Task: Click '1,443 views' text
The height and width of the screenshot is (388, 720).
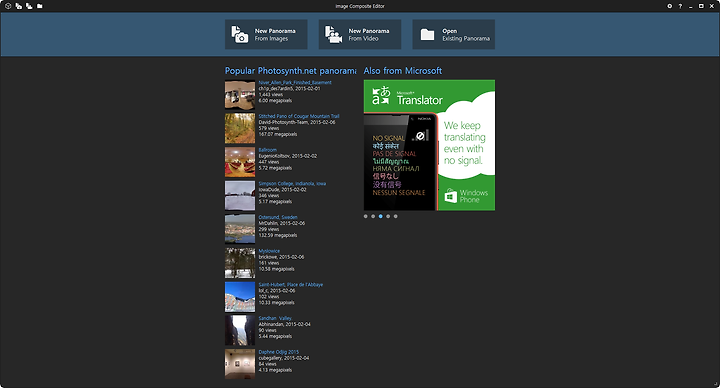Action: click(270, 95)
